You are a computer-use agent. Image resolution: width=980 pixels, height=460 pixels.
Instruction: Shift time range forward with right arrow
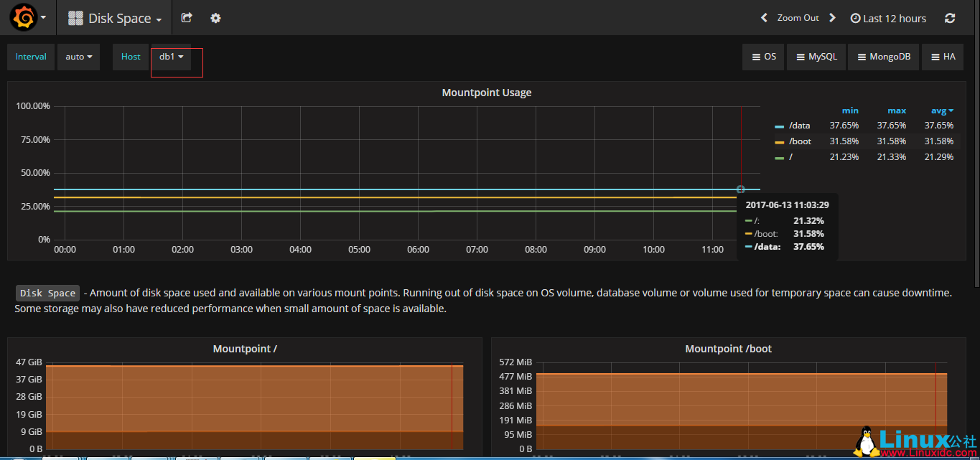tap(832, 17)
